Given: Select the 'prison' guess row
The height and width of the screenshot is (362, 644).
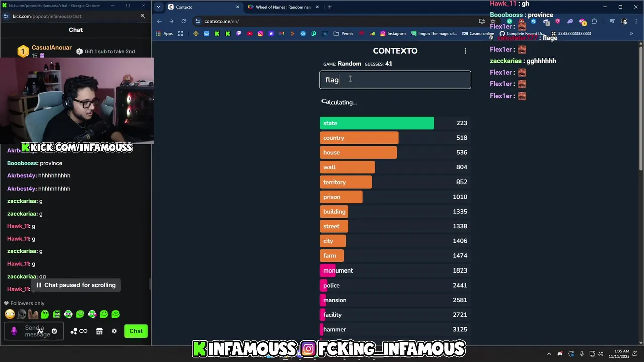Looking at the screenshot, I should pos(395,197).
